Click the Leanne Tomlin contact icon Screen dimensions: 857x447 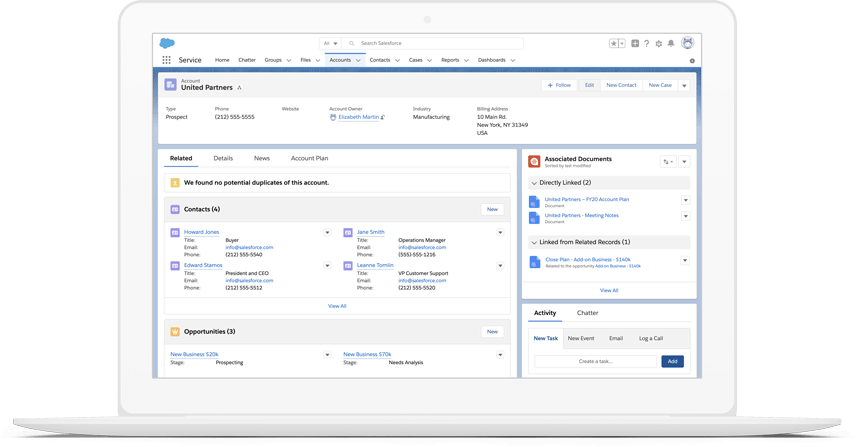point(348,266)
